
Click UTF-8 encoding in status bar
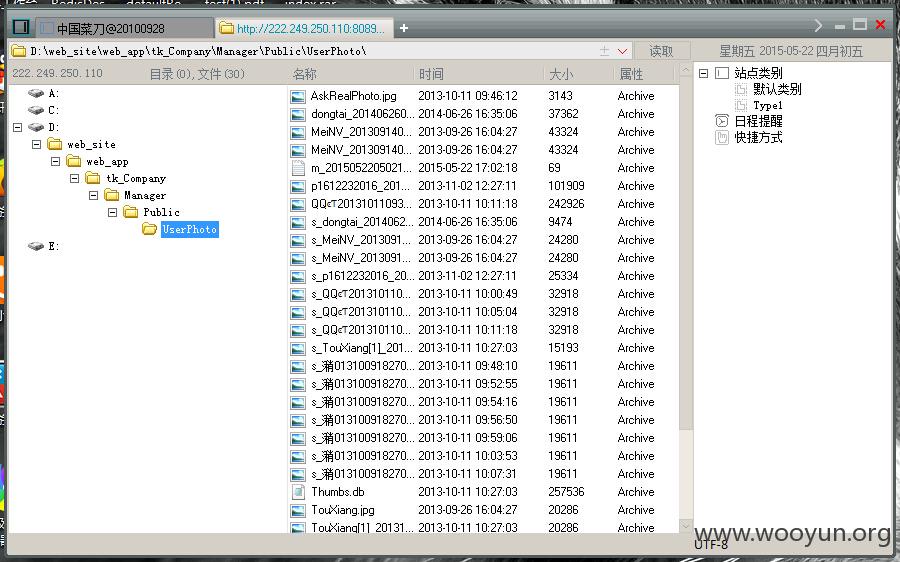711,545
